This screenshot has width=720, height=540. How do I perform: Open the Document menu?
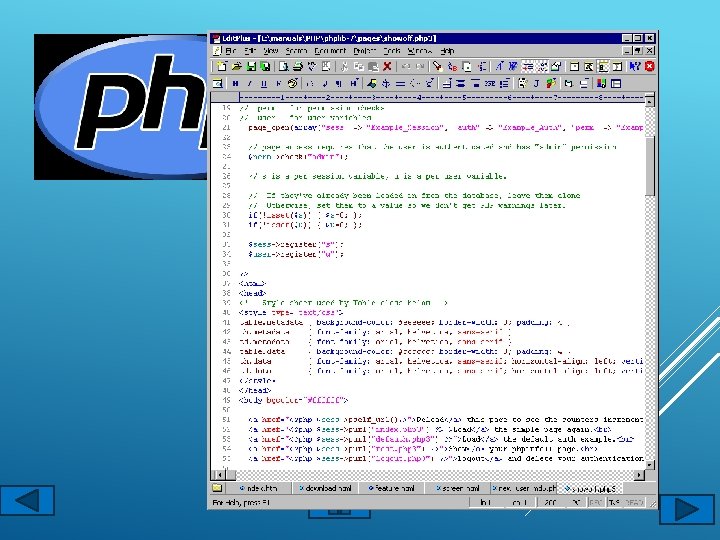(330, 51)
